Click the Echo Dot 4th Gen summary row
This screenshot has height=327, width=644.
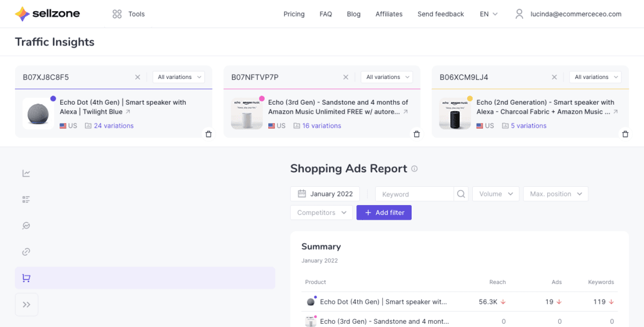(x=459, y=302)
